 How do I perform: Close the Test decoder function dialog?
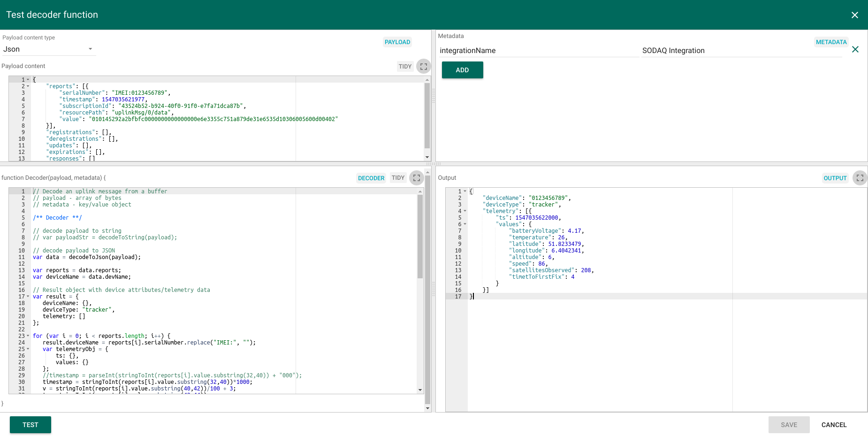click(x=854, y=15)
